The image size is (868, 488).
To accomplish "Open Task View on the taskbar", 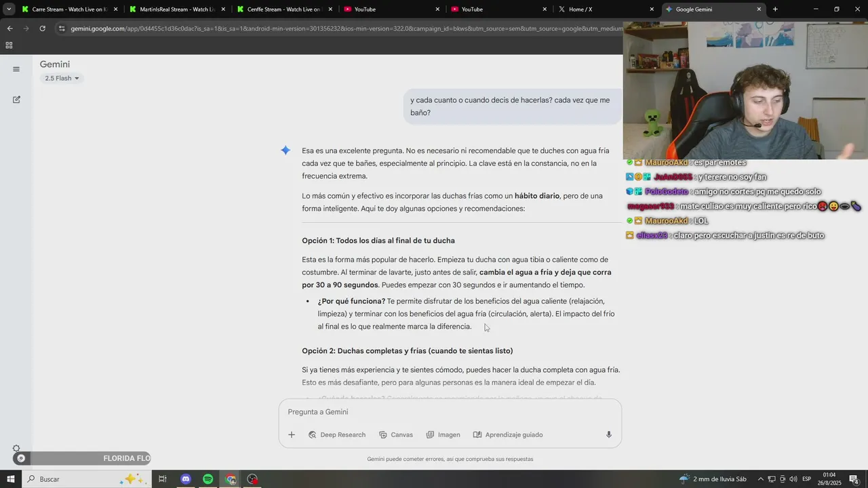I will pos(163,479).
